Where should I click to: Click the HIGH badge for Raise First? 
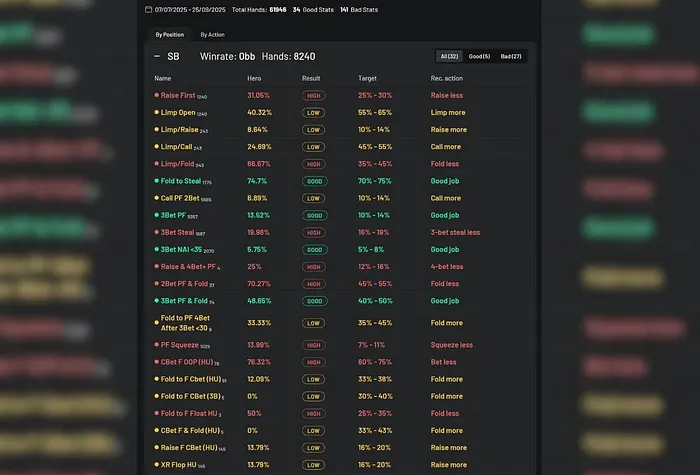[x=313, y=96]
